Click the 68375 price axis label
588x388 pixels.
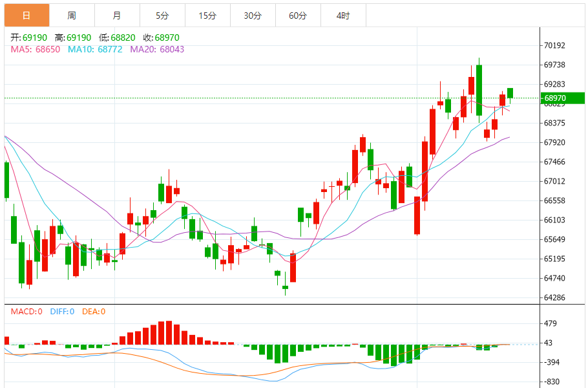554,123
